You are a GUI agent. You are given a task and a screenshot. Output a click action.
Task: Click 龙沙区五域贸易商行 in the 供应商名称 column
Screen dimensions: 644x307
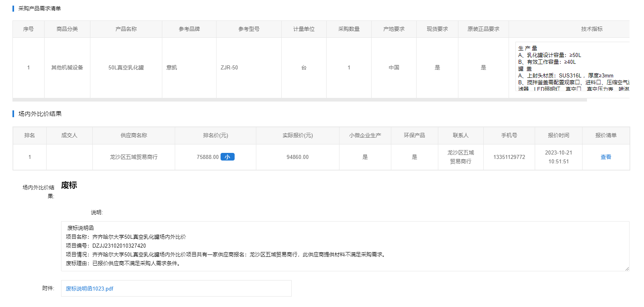click(x=134, y=157)
